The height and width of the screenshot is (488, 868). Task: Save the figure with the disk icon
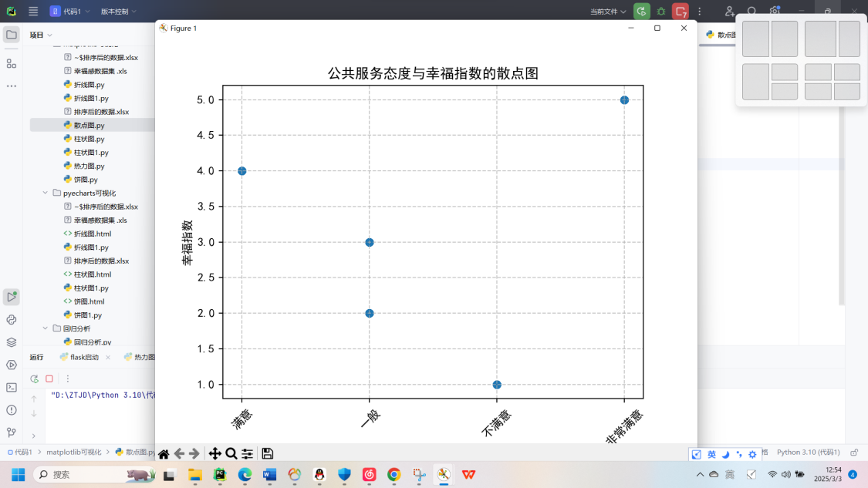268,454
